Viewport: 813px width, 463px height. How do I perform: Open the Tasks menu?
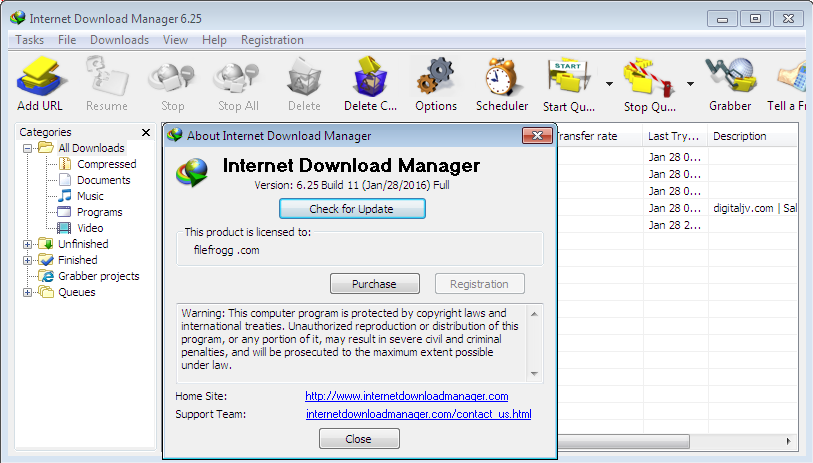[30, 40]
